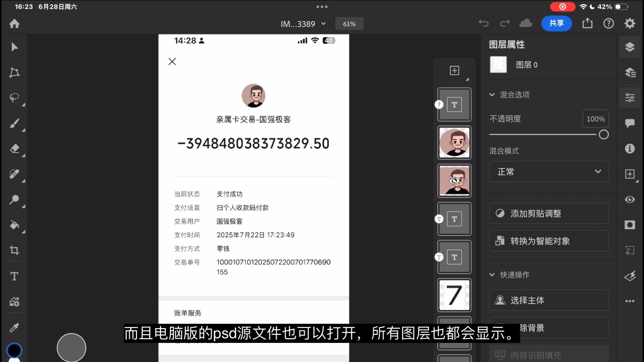The image size is (644, 362).
Task: Click the 内容识别填充 button
Action: [x=549, y=354]
